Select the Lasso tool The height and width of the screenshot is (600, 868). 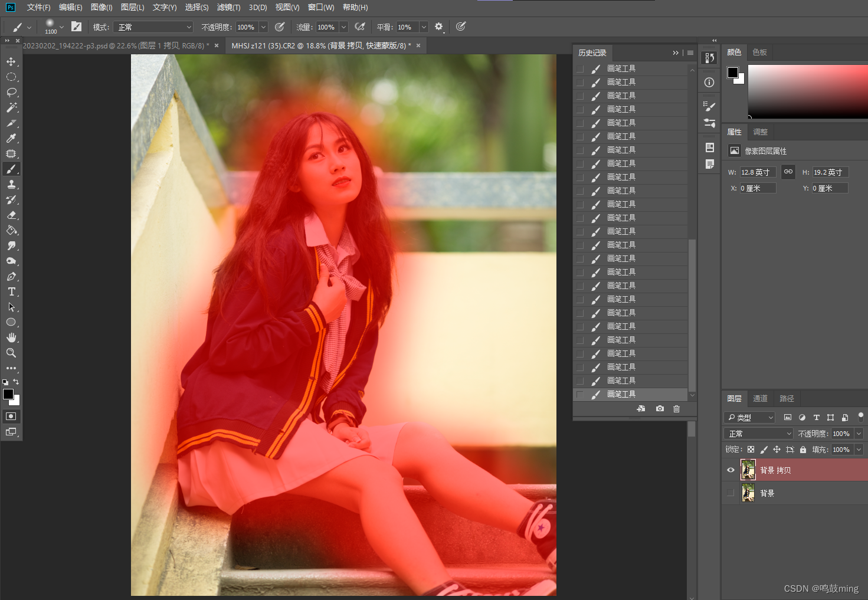pyautogui.click(x=11, y=92)
